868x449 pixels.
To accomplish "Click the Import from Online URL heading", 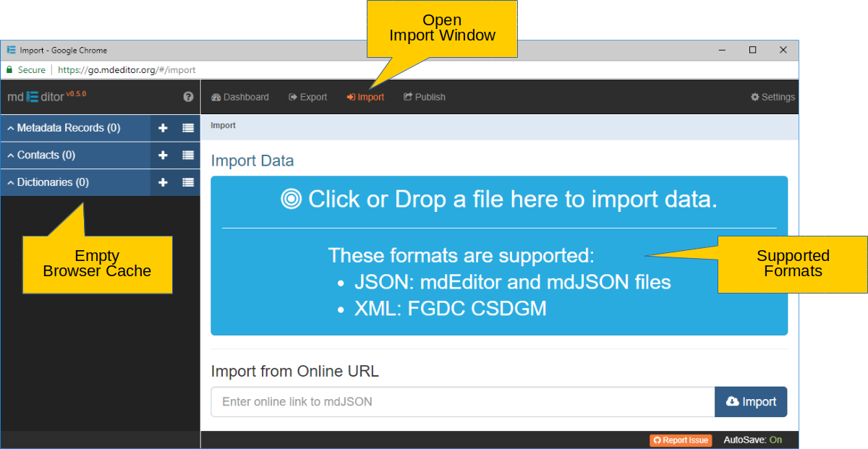I will click(x=294, y=372).
